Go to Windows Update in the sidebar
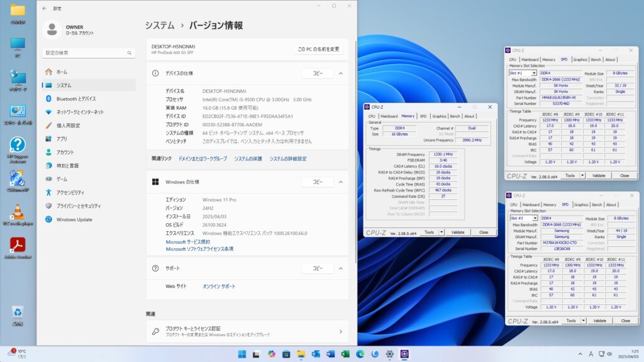 click(x=74, y=219)
